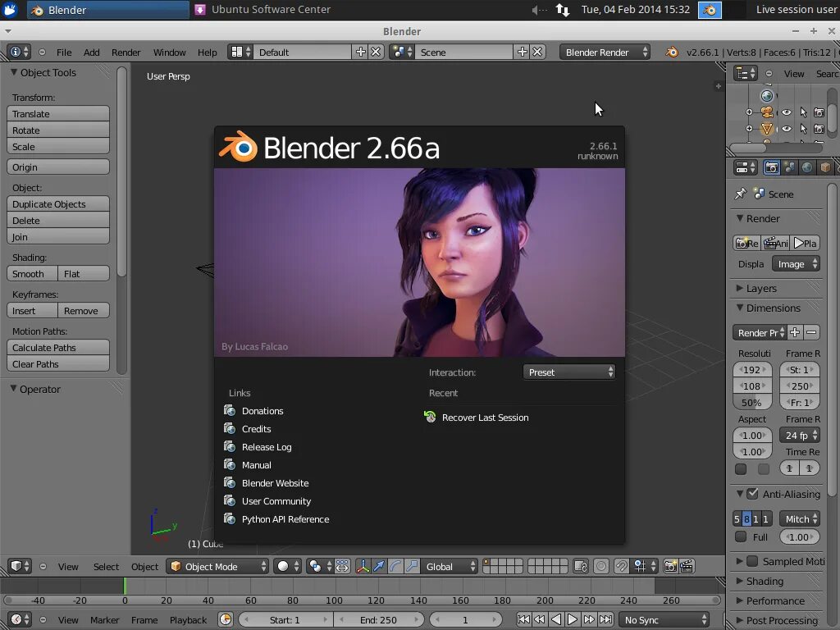Open the timeline Marker menu
The height and width of the screenshot is (630, 840).
tap(104, 620)
